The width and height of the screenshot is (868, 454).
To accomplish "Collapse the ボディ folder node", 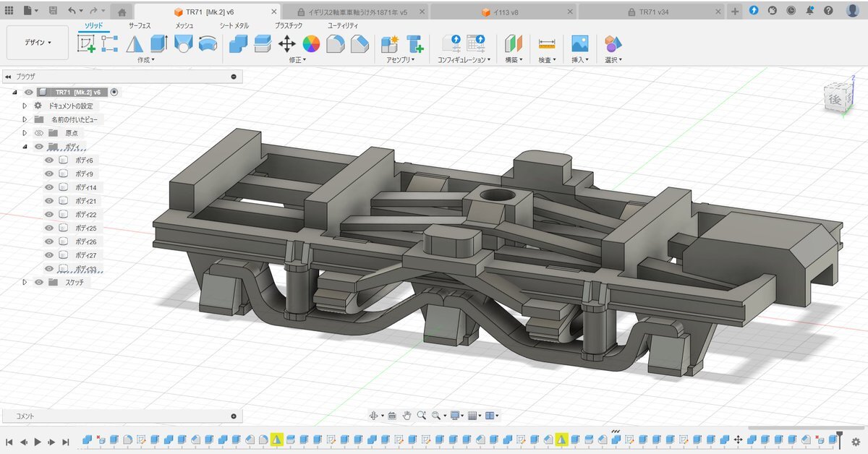I will pyautogui.click(x=25, y=146).
